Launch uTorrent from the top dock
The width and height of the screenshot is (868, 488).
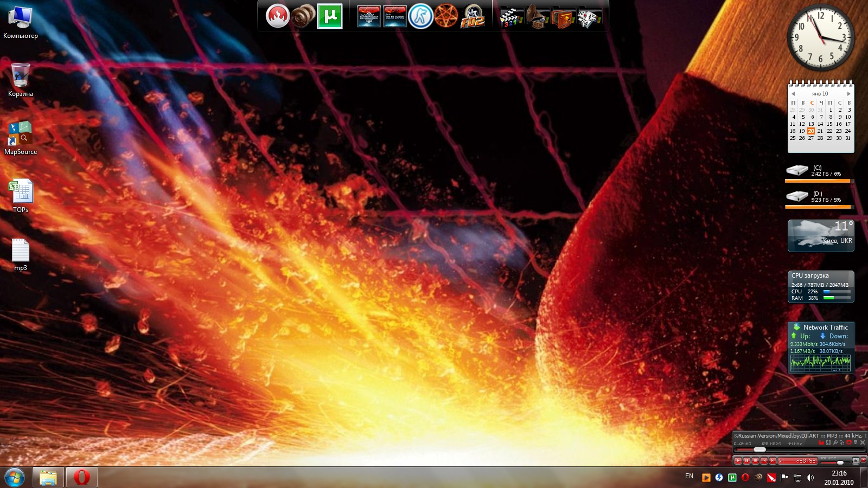329,16
